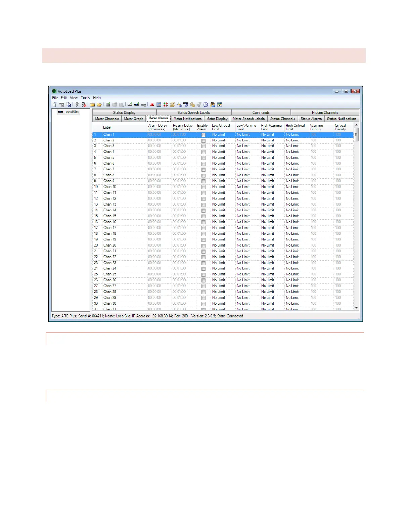Switch to the Meter Graph tab
Image resolution: width=411 pixels, height=532 pixels.
point(133,119)
